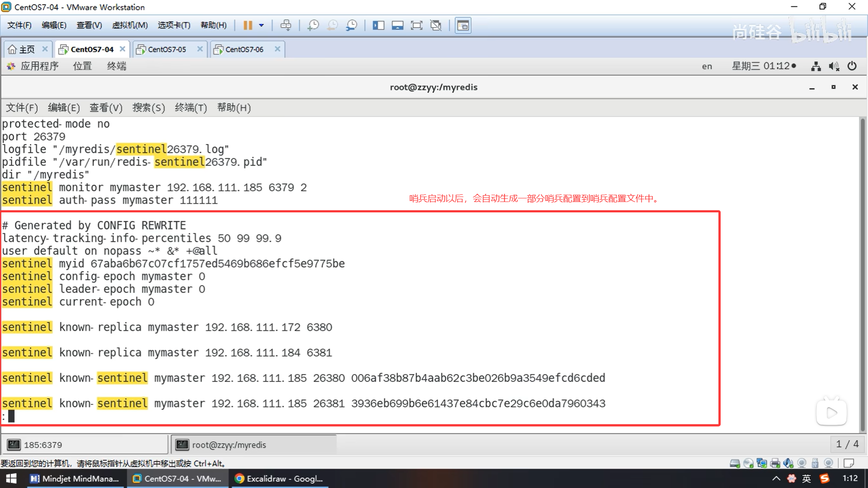Open VMware 虚拟机(M) menu

(x=129, y=25)
